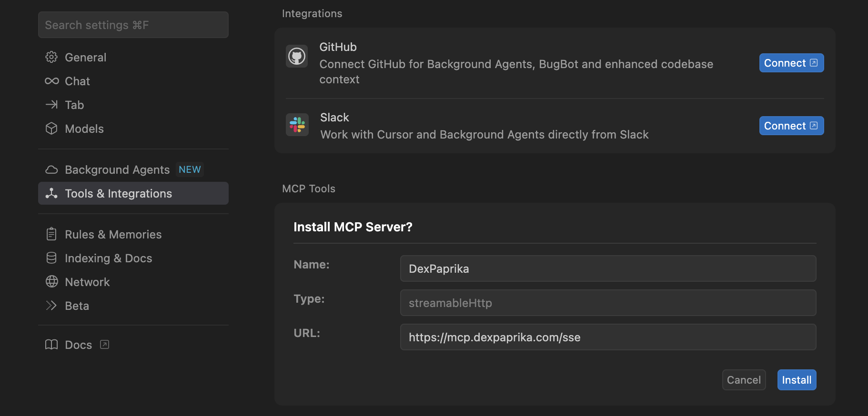Open Chat settings

tap(133, 81)
